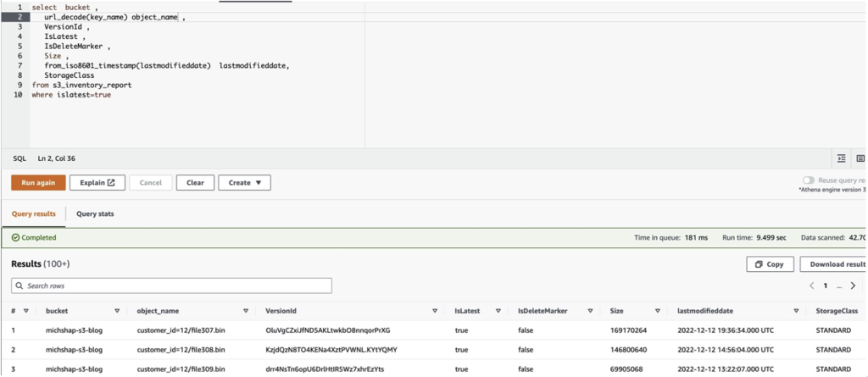Click the pagination ellipsis
This screenshot has height=377, width=868.
(x=839, y=286)
